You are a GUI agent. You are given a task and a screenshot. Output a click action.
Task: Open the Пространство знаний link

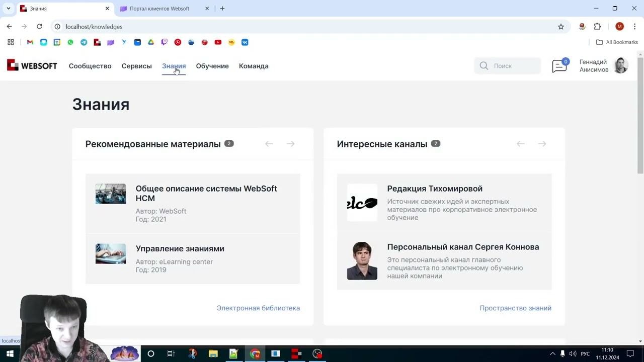coord(516,308)
